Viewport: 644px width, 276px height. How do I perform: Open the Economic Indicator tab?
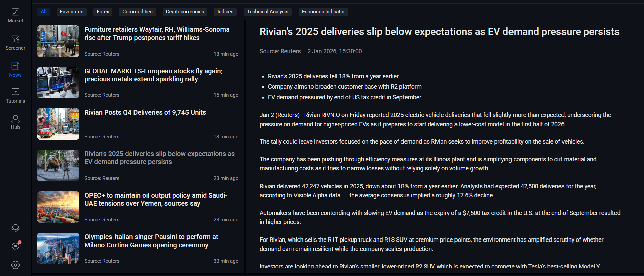point(323,12)
